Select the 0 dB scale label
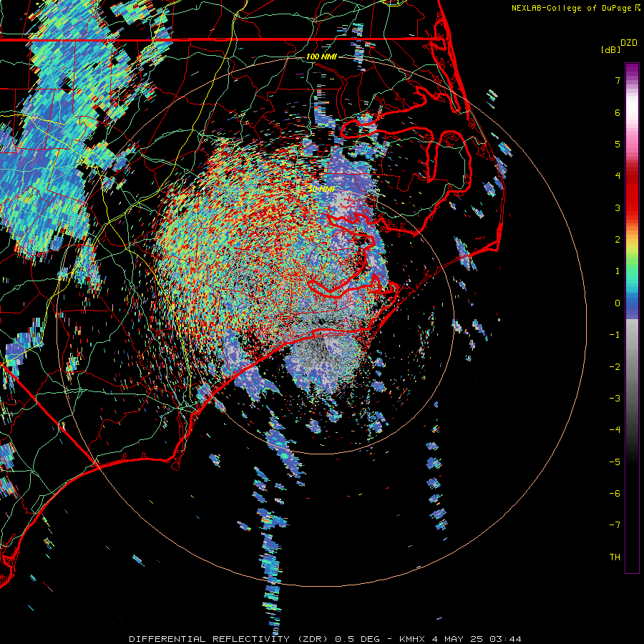 pos(618,303)
